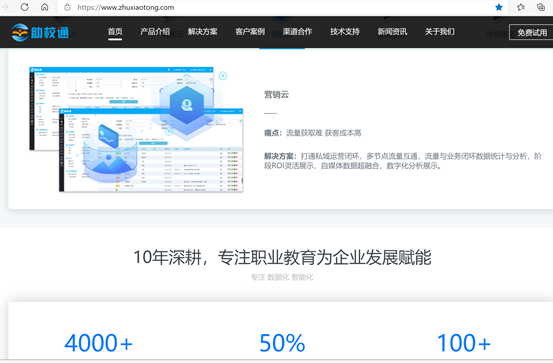
Task: Click the site info lock icon
Action: click(x=67, y=7)
